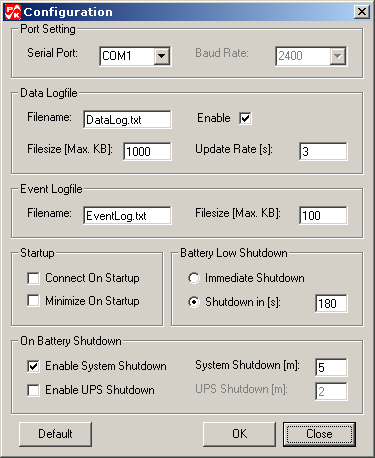This screenshot has width=375, height=458.
Task: Click the Data Logfile Filesize 1000 field
Action: (x=147, y=151)
